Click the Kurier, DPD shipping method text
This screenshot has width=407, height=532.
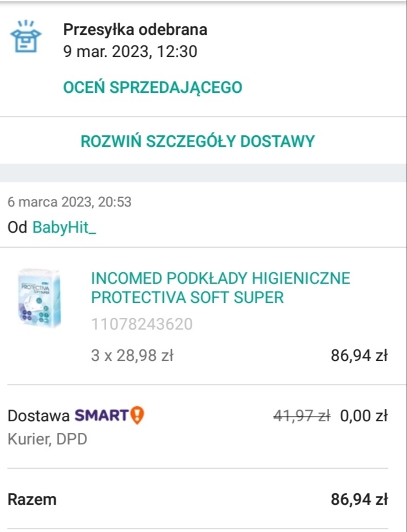47,439
